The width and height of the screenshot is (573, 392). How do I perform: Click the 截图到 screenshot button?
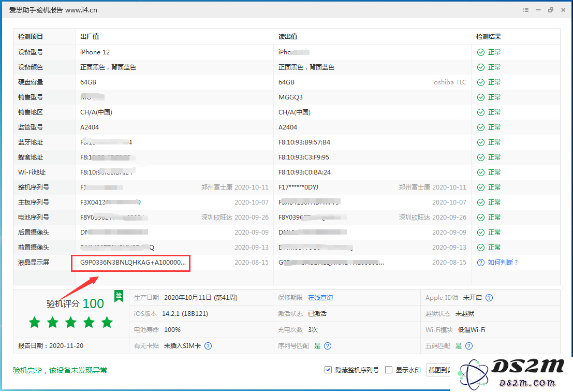click(x=438, y=370)
